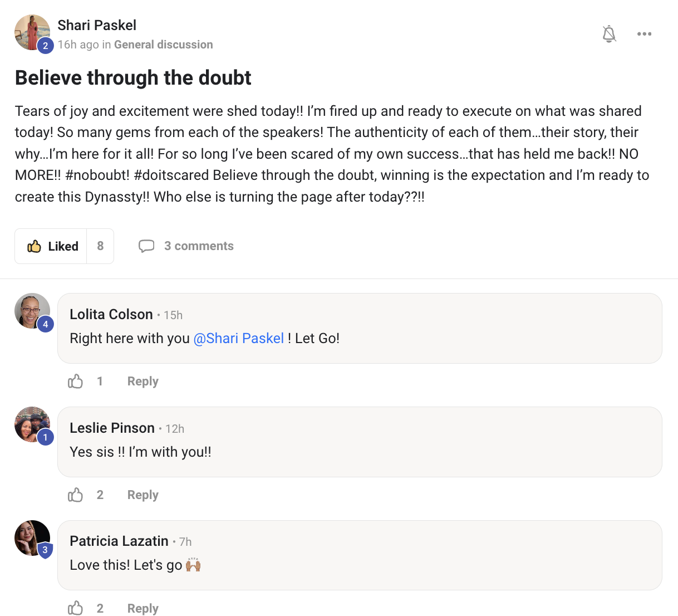The height and width of the screenshot is (616, 678).
Task: Open Patricia Lazatin's avatar
Action: [x=32, y=538]
